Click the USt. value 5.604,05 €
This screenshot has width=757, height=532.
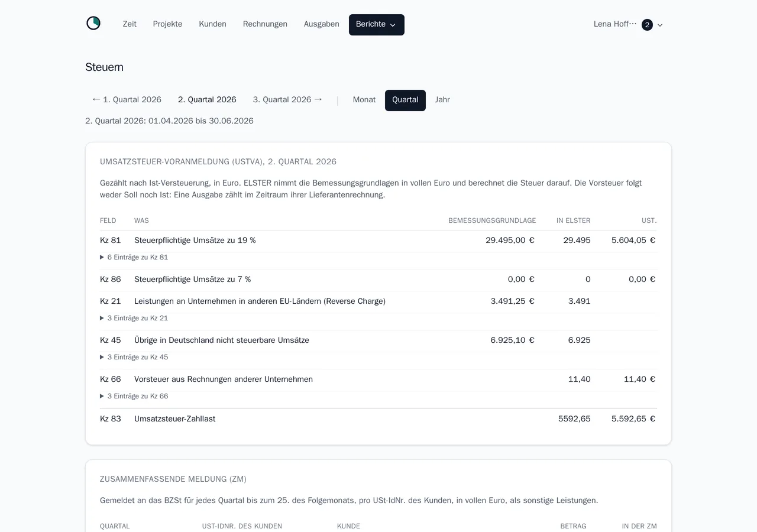pos(633,241)
